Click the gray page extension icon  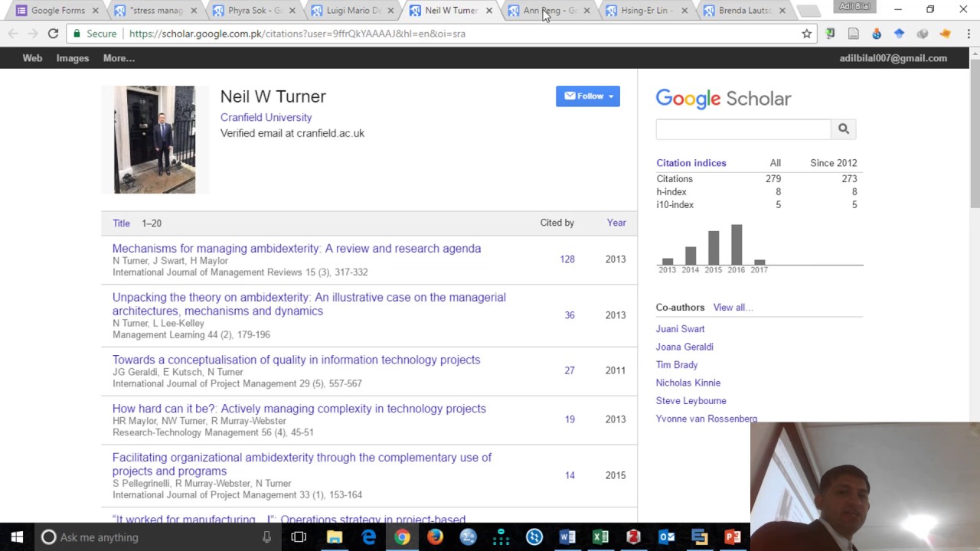coord(854,34)
